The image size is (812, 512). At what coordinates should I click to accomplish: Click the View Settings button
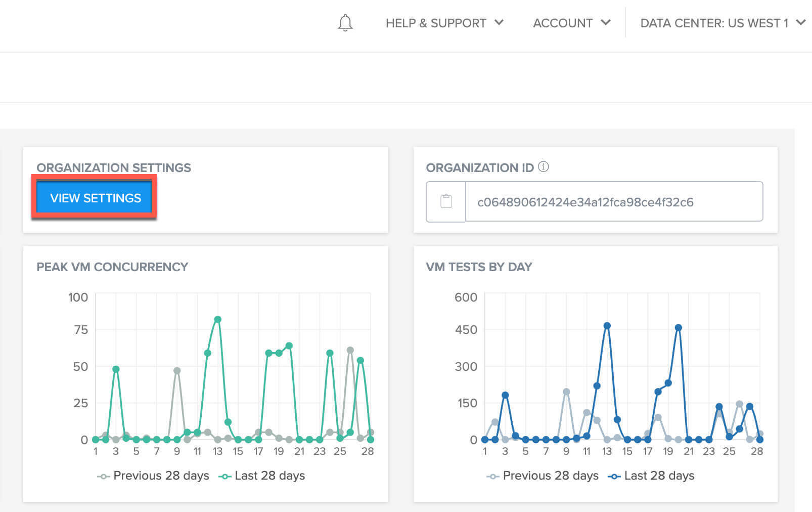click(x=95, y=198)
